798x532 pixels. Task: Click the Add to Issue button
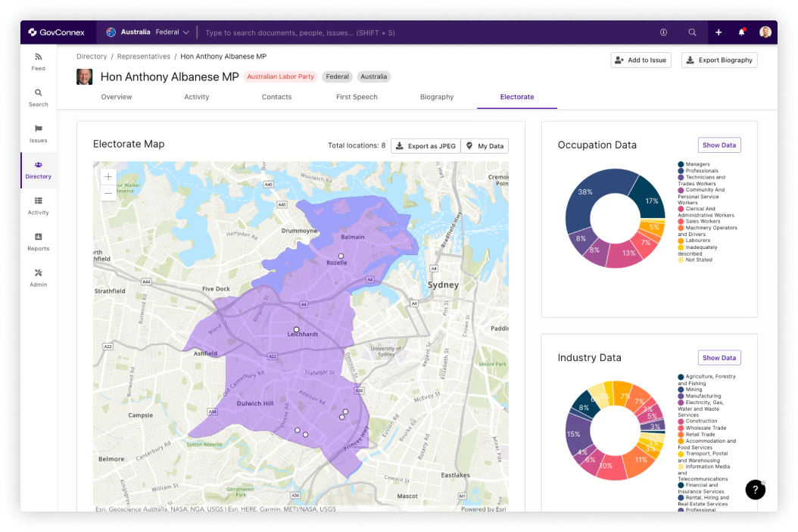[x=641, y=60]
